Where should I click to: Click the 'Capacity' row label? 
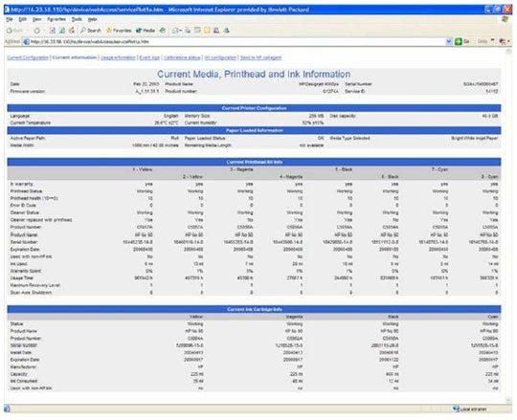pyautogui.click(x=19, y=374)
